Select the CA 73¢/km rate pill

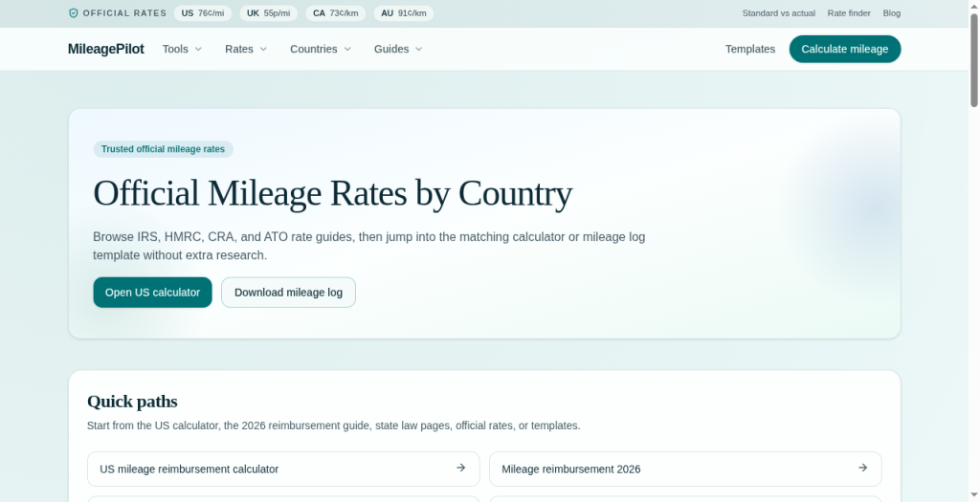click(x=336, y=13)
